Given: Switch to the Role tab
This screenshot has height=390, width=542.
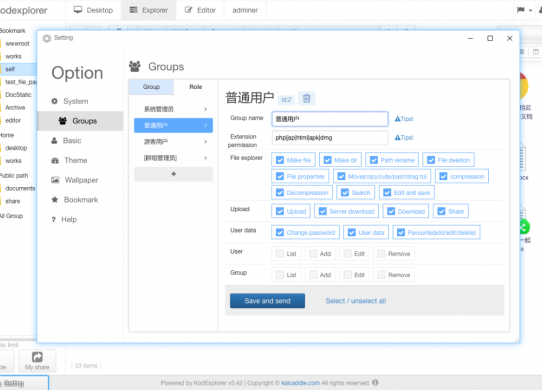Looking at the screenshot, I should point(196,87).
